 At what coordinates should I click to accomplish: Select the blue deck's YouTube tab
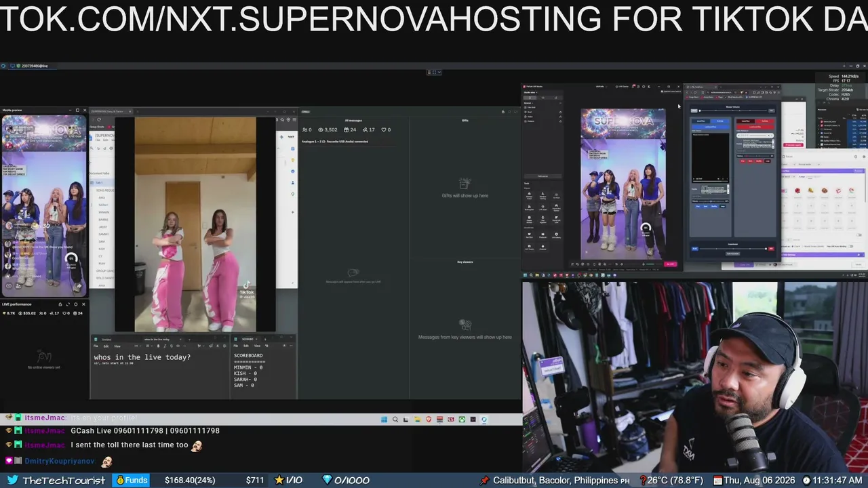(x=720, y=121)
